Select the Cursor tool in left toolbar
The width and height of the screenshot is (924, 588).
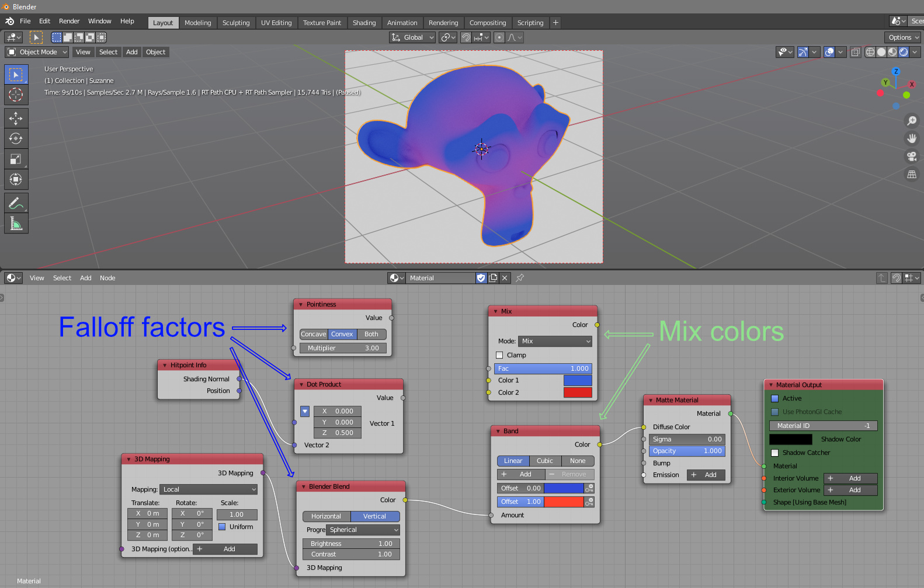(16, 95)
